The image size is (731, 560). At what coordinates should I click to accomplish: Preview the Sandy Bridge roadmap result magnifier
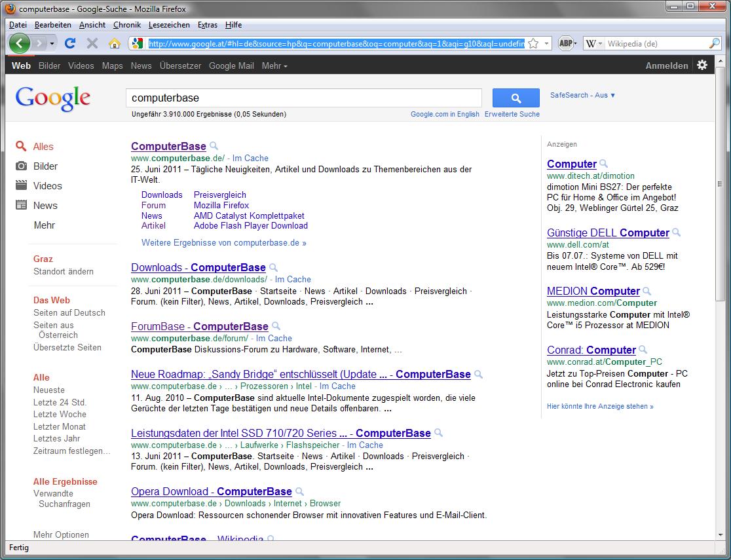478,374
